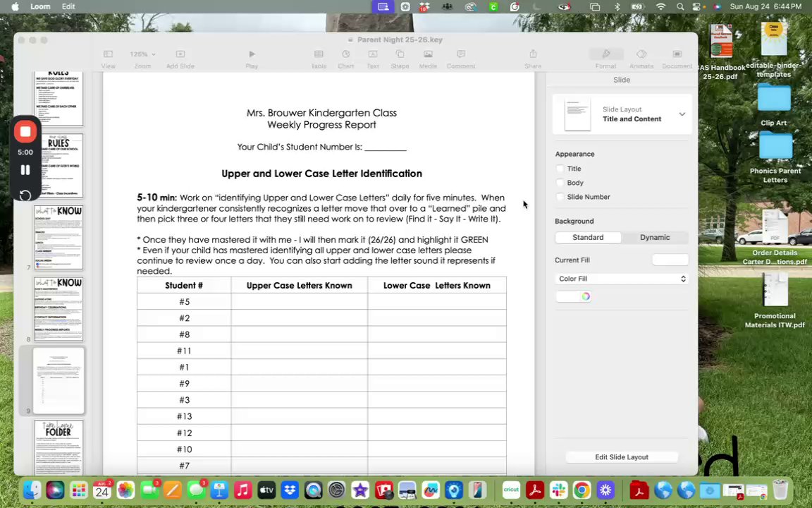Insert a Table from toolbar
This screenshot has width=812, height=508.
click(319, 54)
